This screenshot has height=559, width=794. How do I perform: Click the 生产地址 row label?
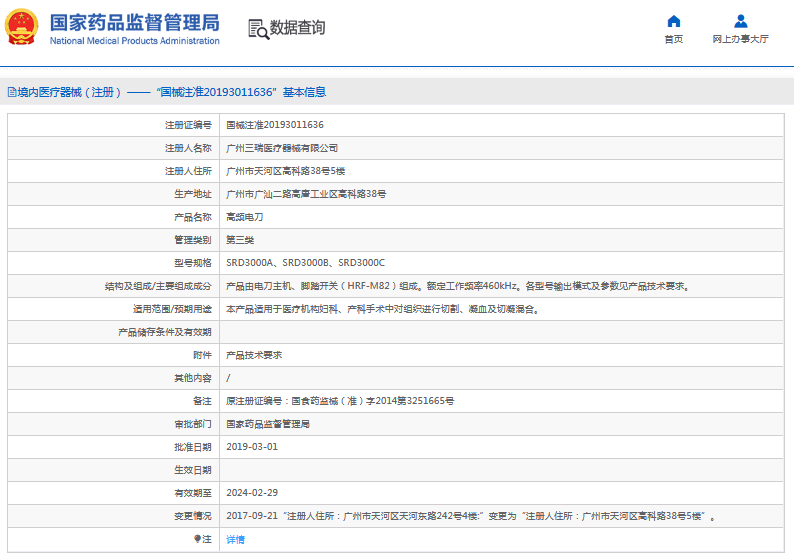(192, 194)
